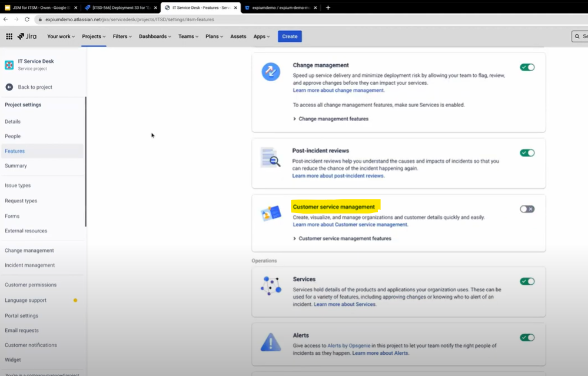This screenshot has width=588, height=376.
Task: Click the search magnifier icon in Jira header
Action: (x=577, y=36)
